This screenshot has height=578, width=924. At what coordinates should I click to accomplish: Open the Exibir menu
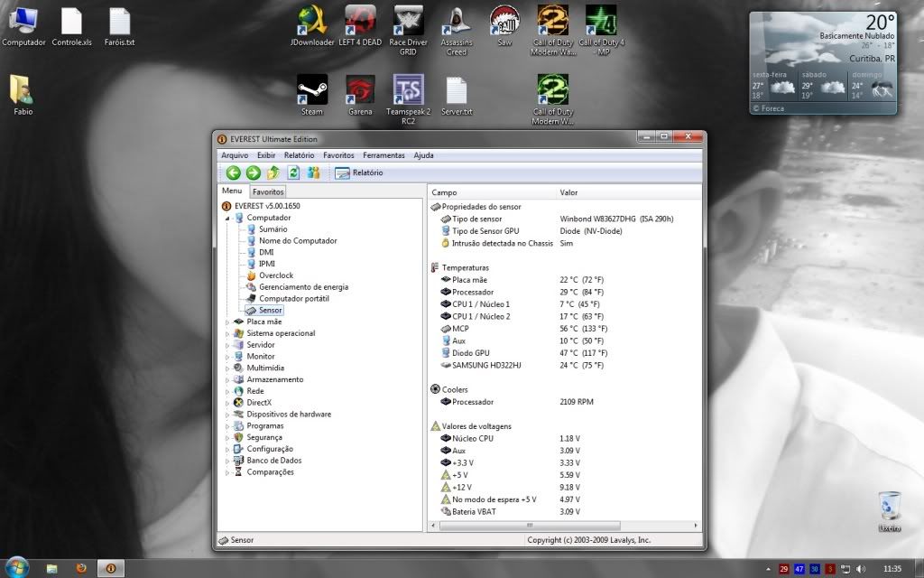(x=266, y=155)
